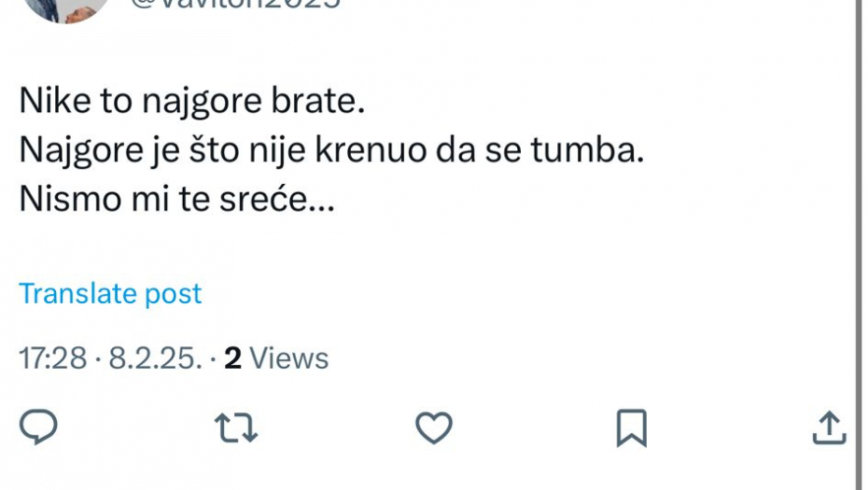The image size is (868, 490).
Task: Like the post with the heart icon
Action: tap(433, 427)
